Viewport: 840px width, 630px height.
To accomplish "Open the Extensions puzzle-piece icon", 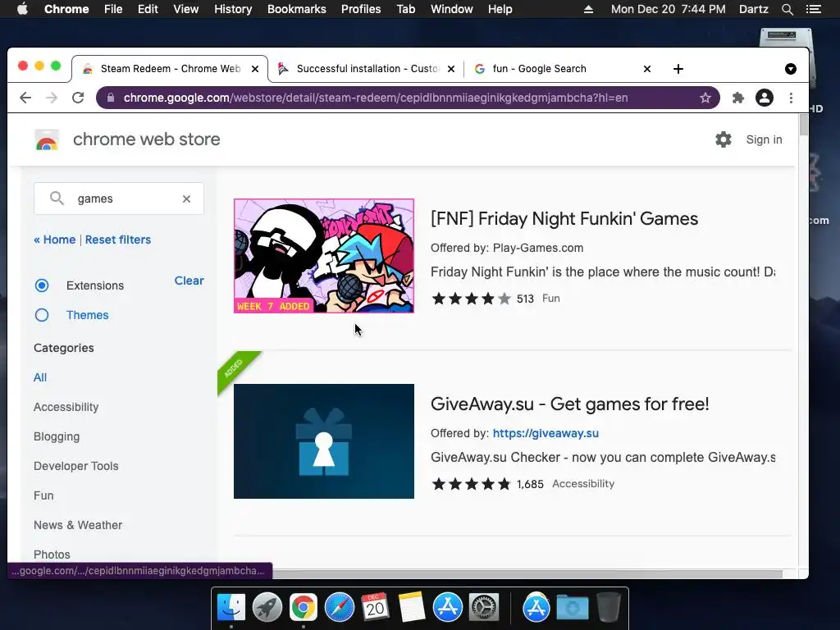I will (738, 98).
